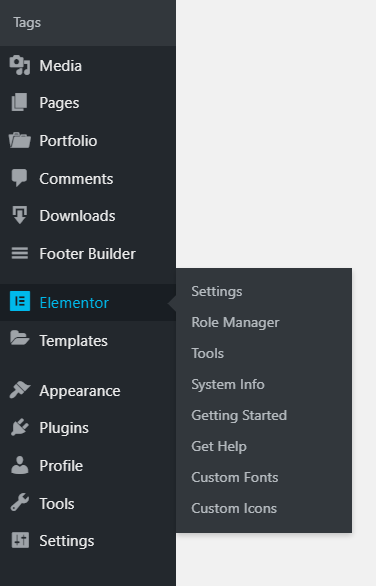Screen dimensions: 376x586
Task: Click the Plugins plug icon
Action: coord(19,428)
